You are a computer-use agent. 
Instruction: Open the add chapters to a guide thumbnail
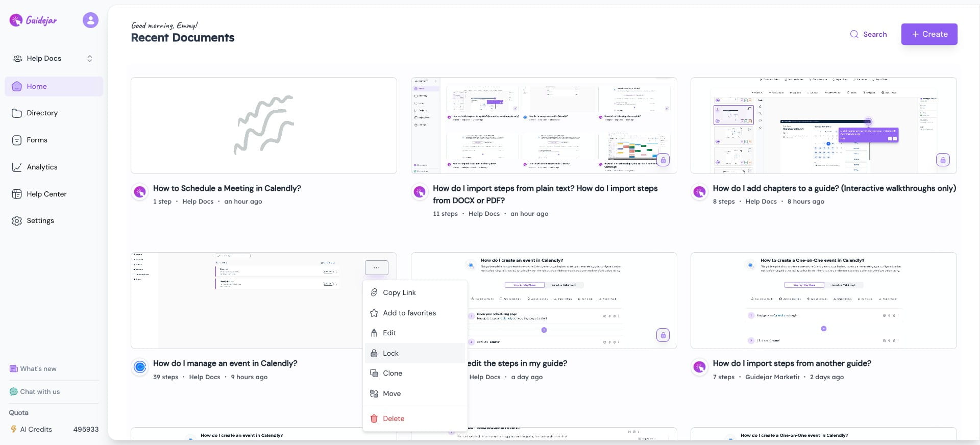tap(823, 126)
